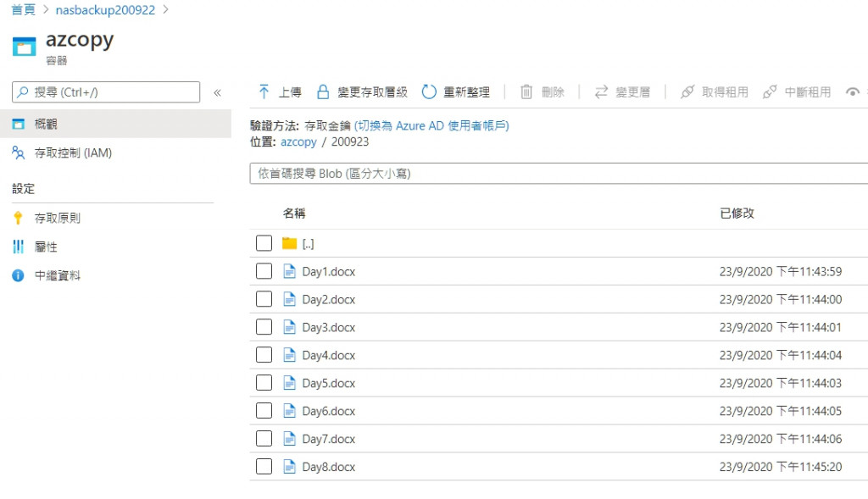This screenshot has width=868, height=499.
Task: Click the acquire lease icon
Action: (687, 91)
